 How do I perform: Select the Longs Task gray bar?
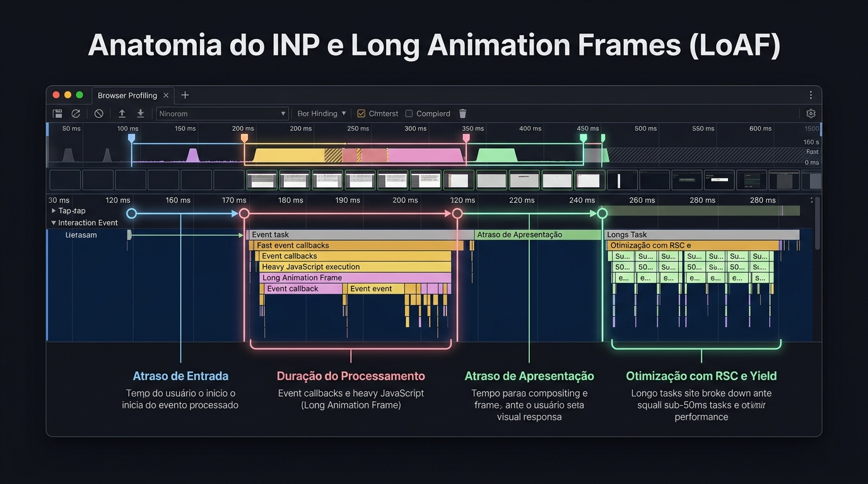(701, 234)
